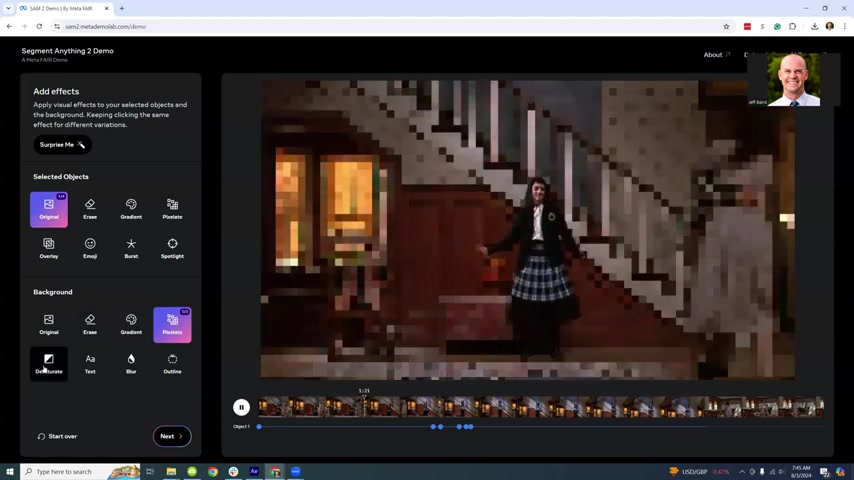Apply Overlay effect to Selected Objects
854x480 pixels.
pos(49,248)
